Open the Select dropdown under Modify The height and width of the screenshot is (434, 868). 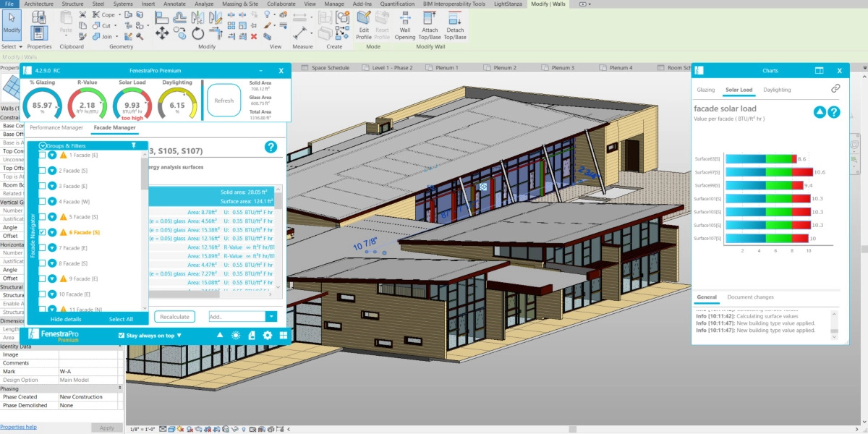(12, 46)
